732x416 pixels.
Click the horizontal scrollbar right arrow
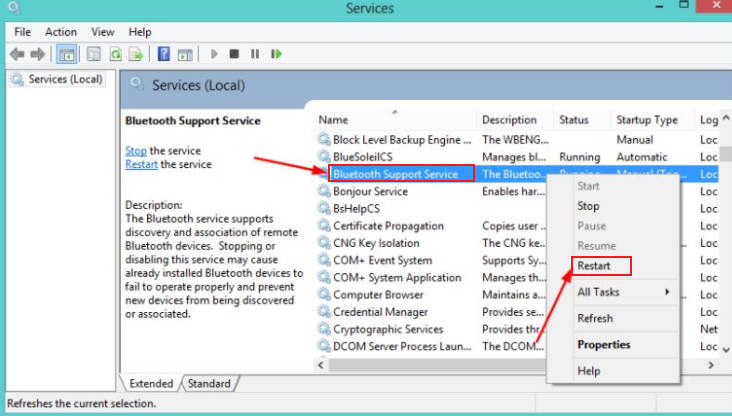(711, 365)
